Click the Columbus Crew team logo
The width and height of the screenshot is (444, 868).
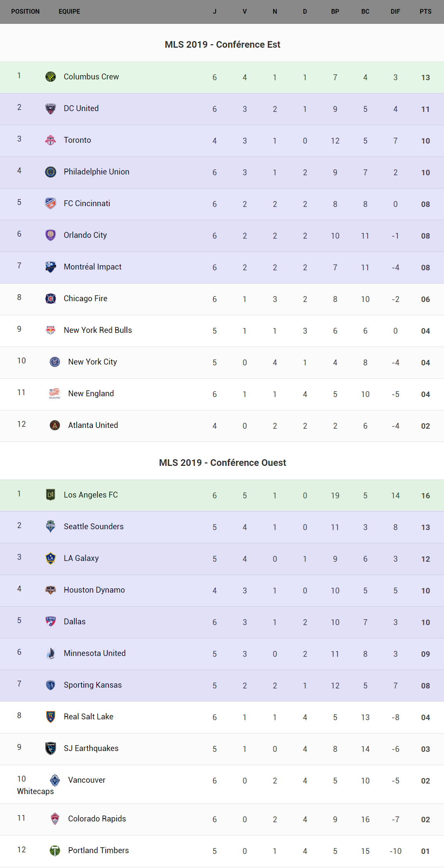coord(51,77)
